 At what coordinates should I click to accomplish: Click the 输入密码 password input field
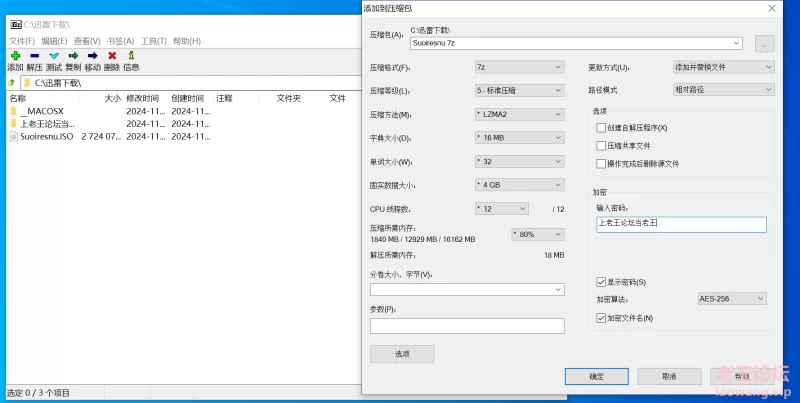click(681, 224)
